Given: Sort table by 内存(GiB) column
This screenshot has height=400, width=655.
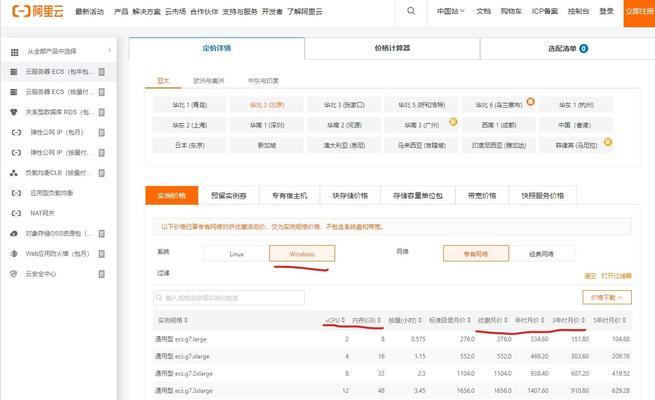Looking at the screenshot, I should (x=366, y=320).
